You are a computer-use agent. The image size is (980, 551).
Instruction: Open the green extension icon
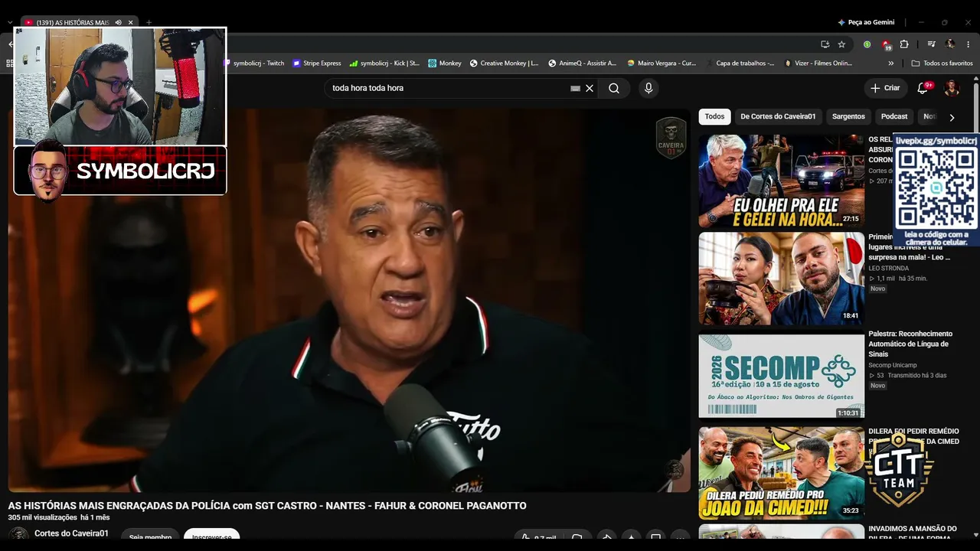click(x=867, y=44)
